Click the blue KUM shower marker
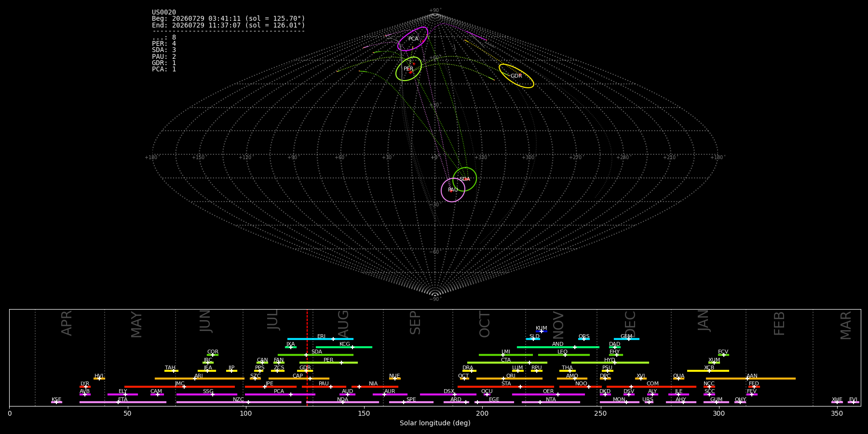 pyautogui.click(x=542, y=331)
